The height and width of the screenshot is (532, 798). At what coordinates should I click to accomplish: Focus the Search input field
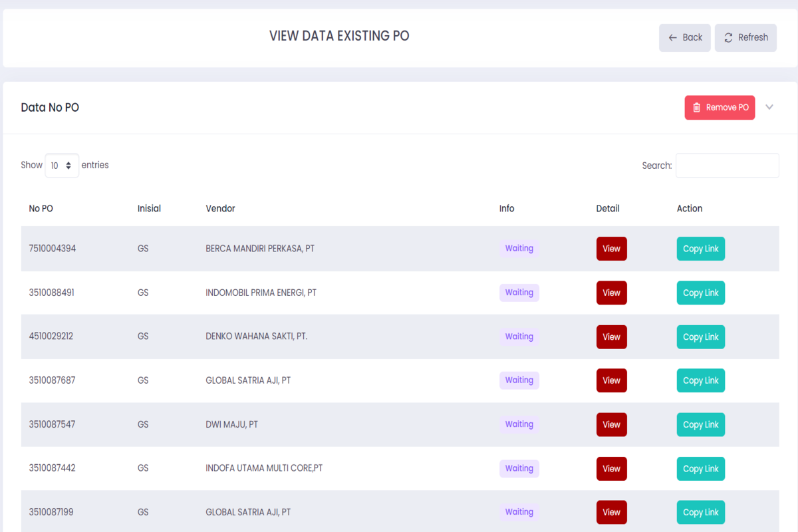[727, 166]
